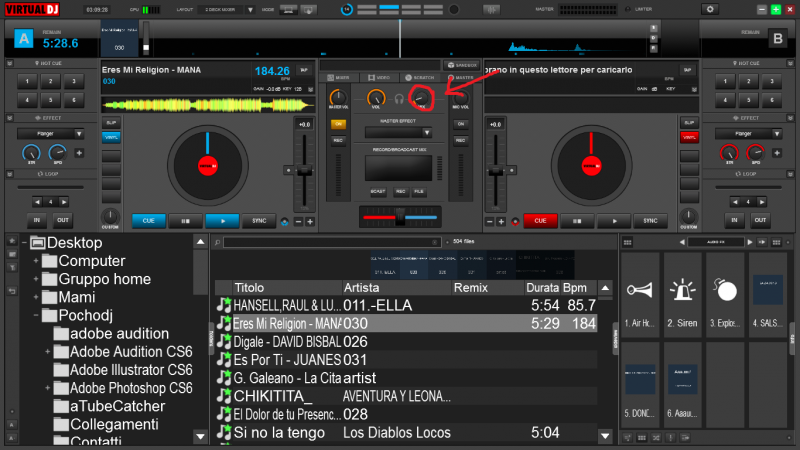Open the settings gear in the top bar
The width and height of the screenshot is (800, 450).
pyautogui.click(x=710, y=9)
